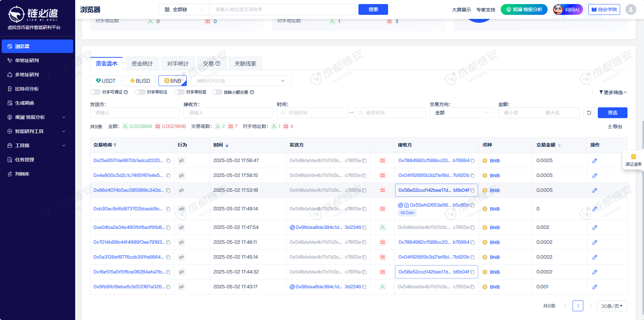Open 链安学院 link
Image resolution: width=644 pixels, height=320 pixels.
[604, 9]
